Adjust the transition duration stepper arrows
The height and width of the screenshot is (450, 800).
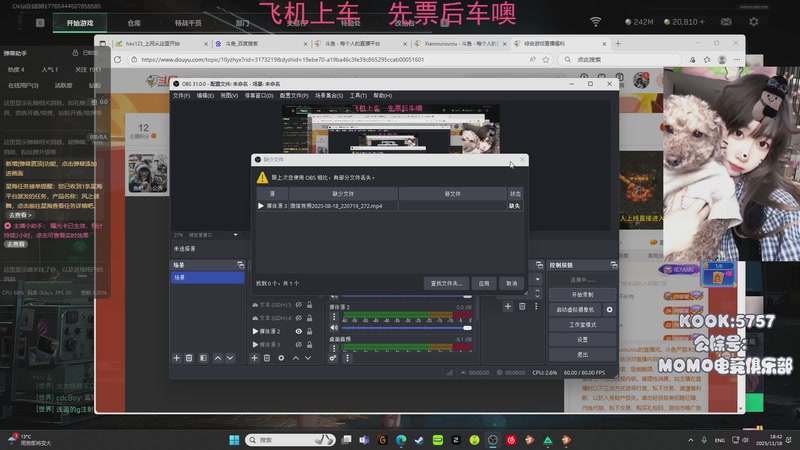tap(537, 293)
